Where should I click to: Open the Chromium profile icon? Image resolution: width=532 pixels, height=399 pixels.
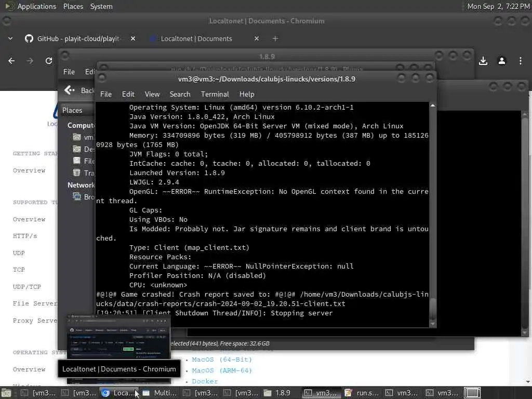pos(502,61)
